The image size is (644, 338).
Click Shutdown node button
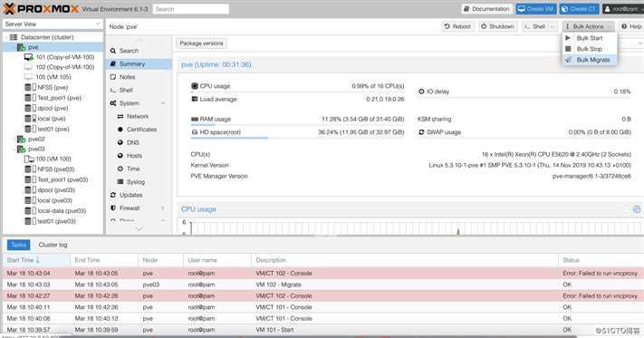pos(498,26)
